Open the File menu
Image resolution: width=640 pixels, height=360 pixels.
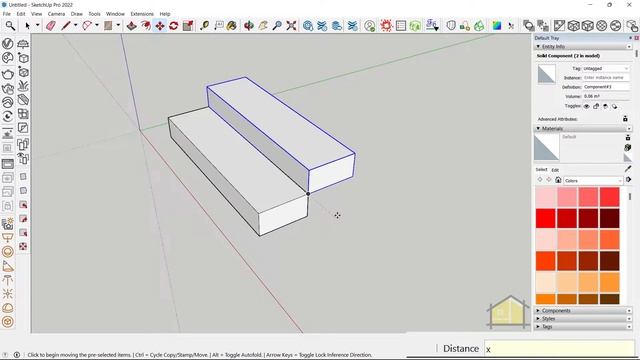coord(7,14)
